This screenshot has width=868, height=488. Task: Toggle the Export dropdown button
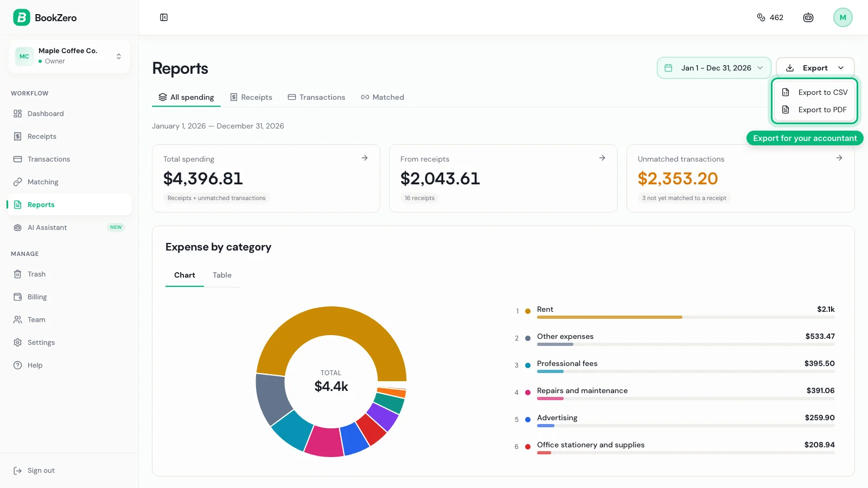815,68
